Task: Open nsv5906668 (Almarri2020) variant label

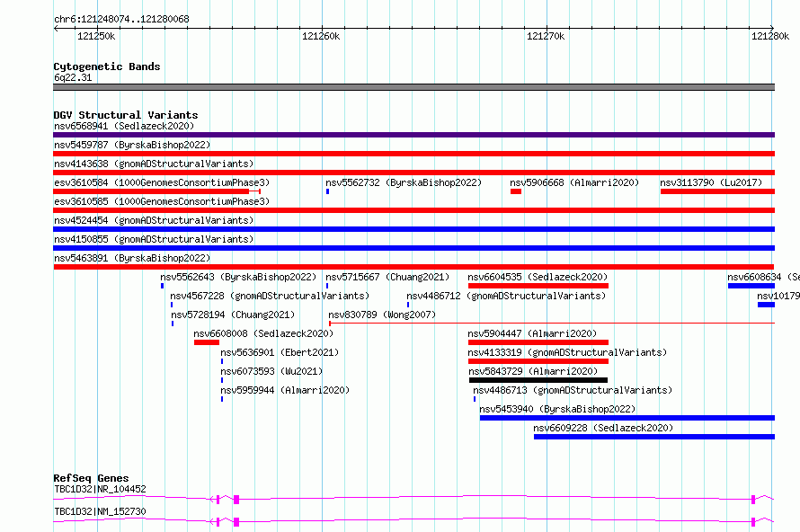Action: pos(574,182)
